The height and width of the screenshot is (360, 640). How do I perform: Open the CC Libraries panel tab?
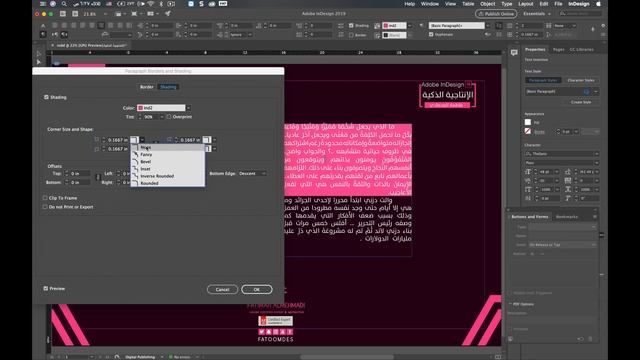pos(582,49)
